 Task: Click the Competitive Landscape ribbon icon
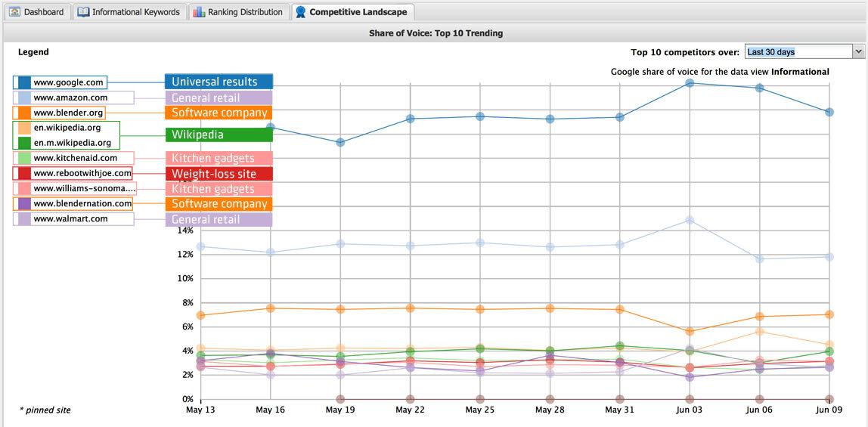[x=301, y=12]
